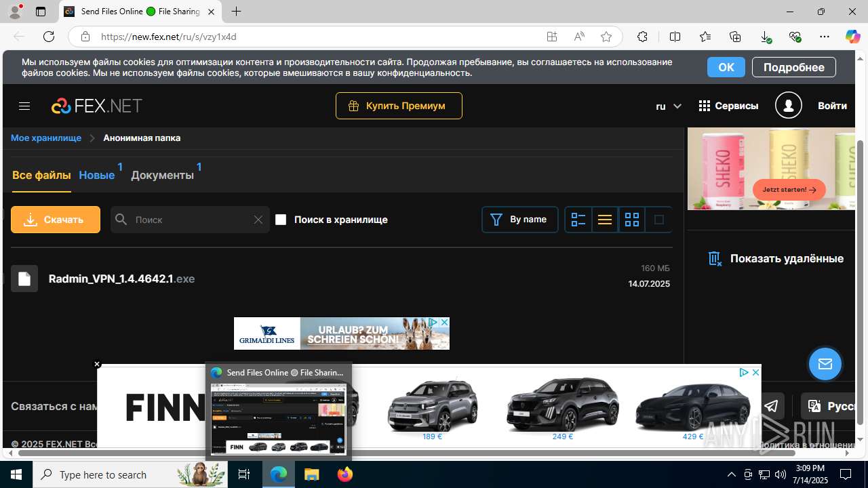Open read aloud icon in address bar
Viewport: 868px width, 488px height.
click(x=579, y=37)
